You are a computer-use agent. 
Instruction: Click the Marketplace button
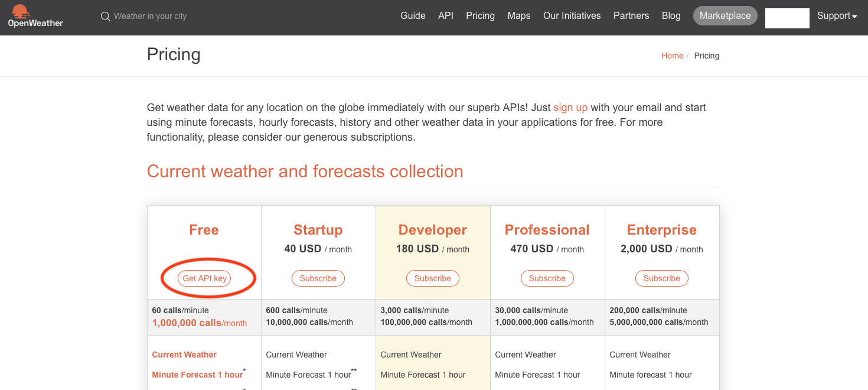coord(725,16)
